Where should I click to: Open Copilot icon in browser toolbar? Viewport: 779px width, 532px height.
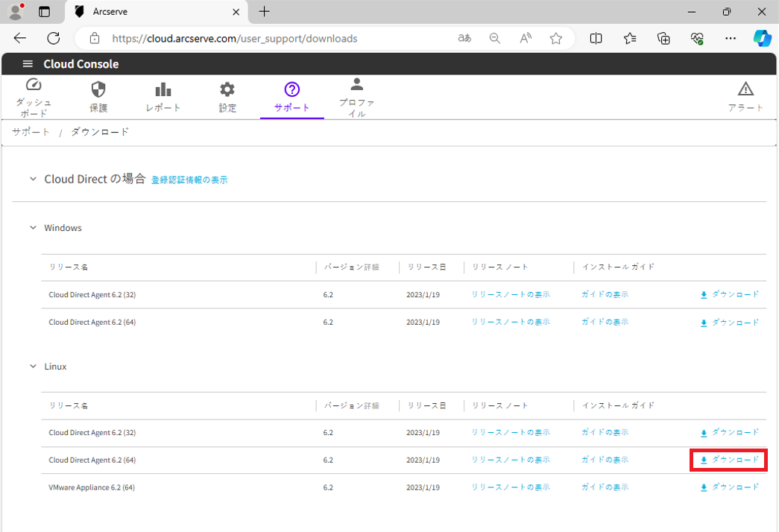pyautogui.click(x=762, y=39)
